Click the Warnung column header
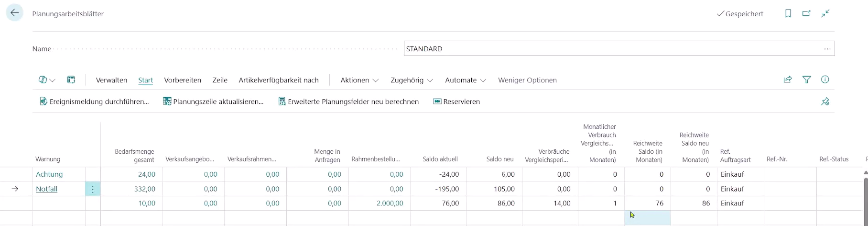This screenshot has height=226, width=868. coord(48,159)
